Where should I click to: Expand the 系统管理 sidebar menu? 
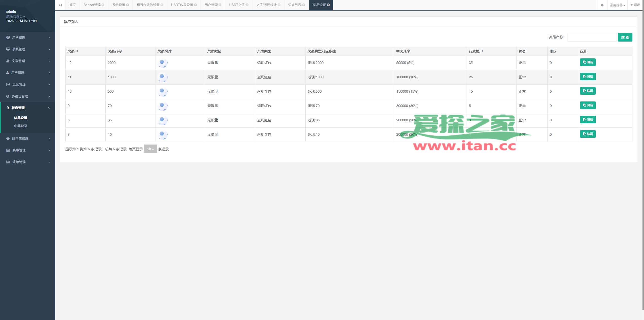click(x=28, y=49)
